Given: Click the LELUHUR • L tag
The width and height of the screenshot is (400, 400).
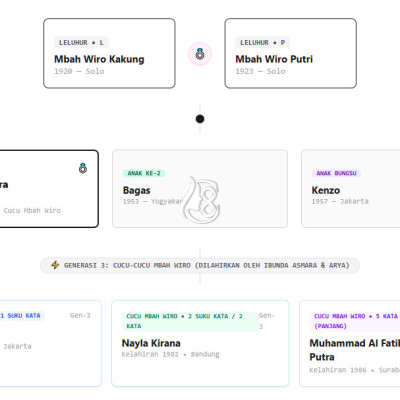Looking at the screenshot, I should (81, 43).
